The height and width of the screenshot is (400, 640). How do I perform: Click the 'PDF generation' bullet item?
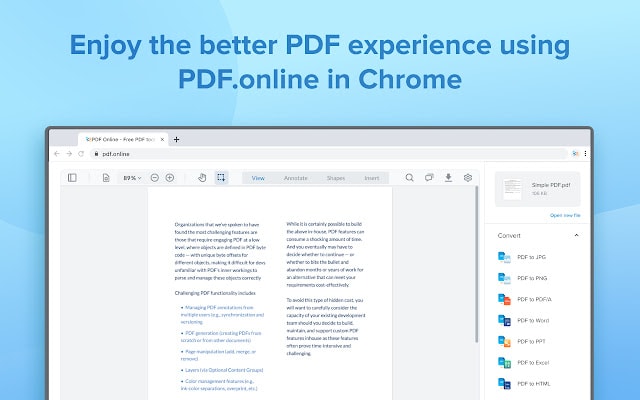coord(221,337)
